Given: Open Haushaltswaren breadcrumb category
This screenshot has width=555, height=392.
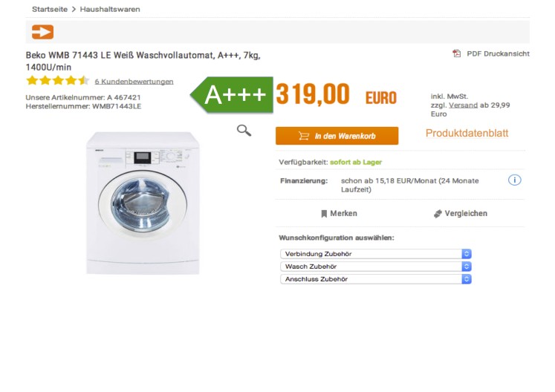Looking at the screenshot, I should click(x=110, y=10).
